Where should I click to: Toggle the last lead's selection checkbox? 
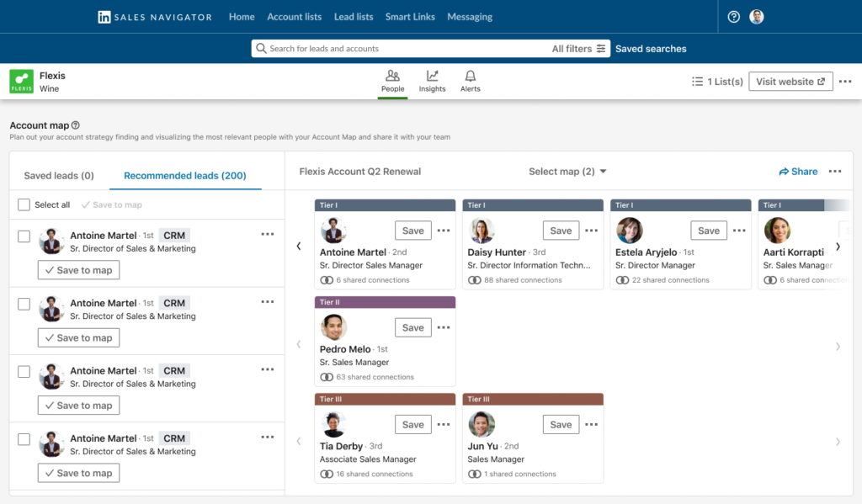tap(24, 439)
